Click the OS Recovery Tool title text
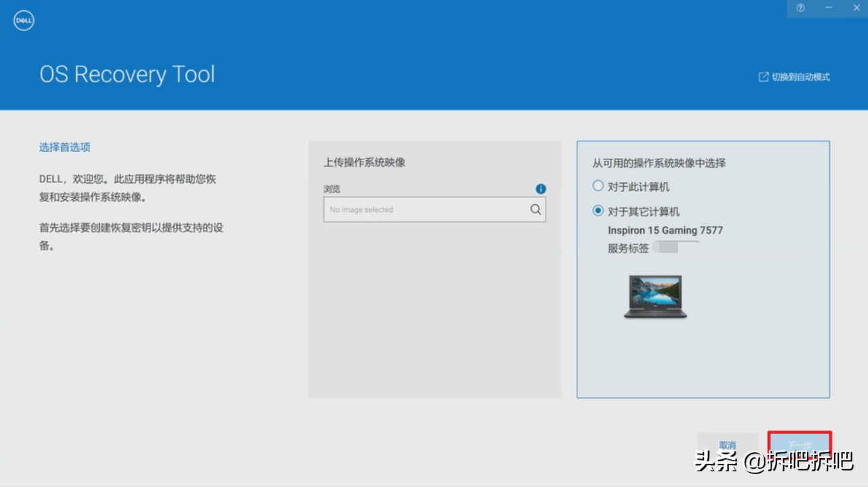Viewport: 868px width, 487px height. (127, 74)
